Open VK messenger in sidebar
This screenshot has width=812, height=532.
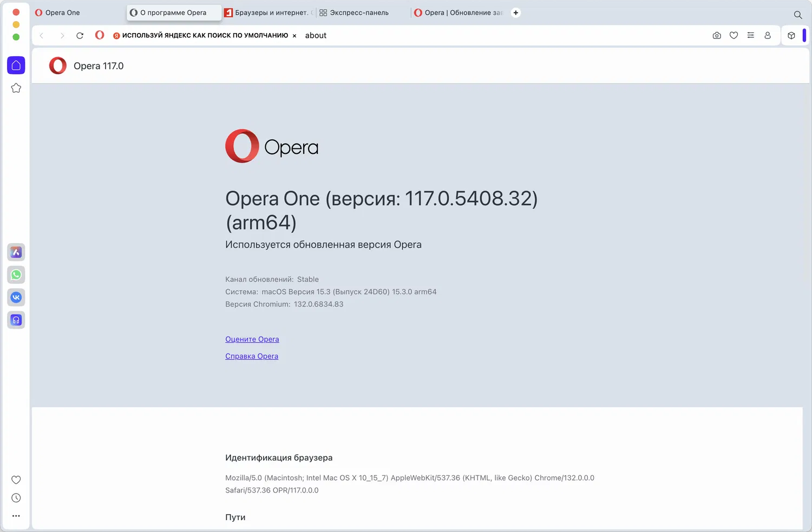pos(16,297)
